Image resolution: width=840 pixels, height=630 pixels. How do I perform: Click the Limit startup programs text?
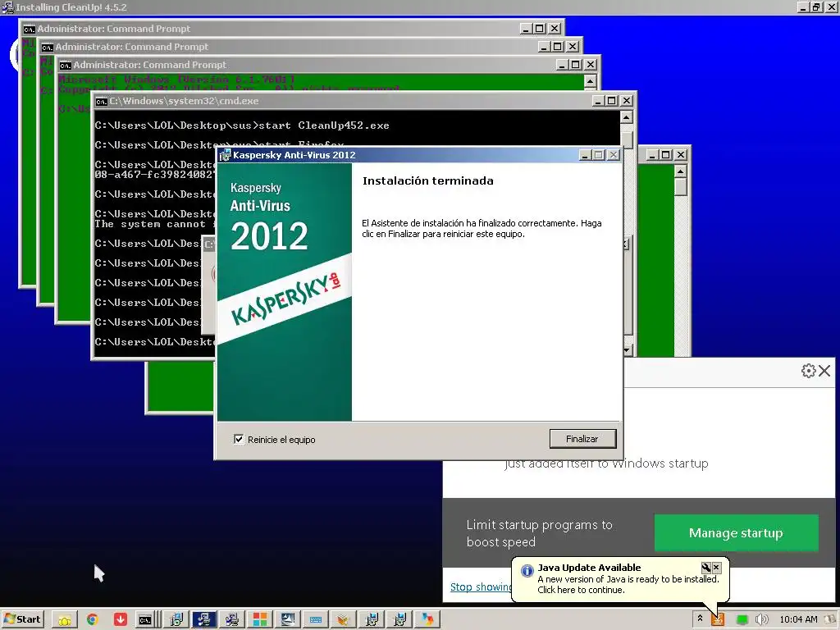coord(540,533)
